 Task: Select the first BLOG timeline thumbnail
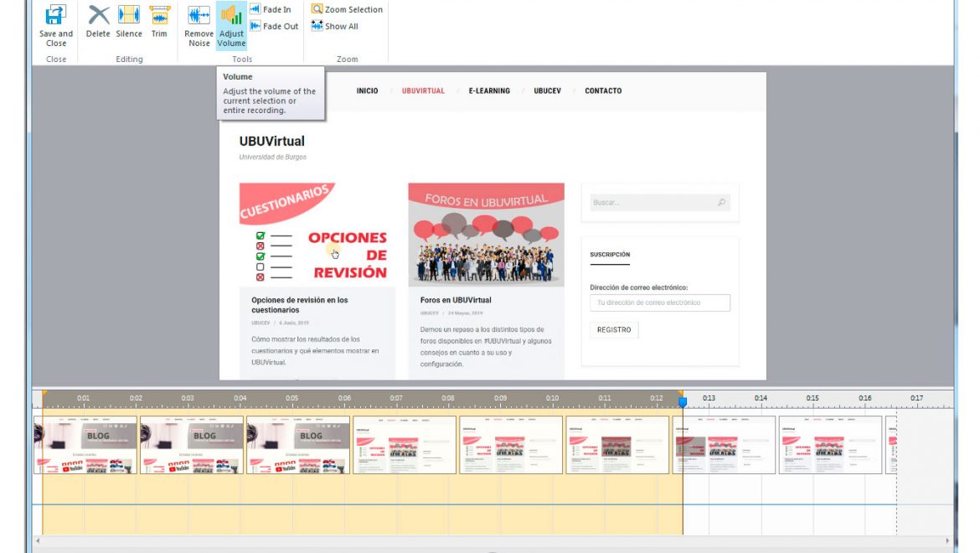click(85, 445)
